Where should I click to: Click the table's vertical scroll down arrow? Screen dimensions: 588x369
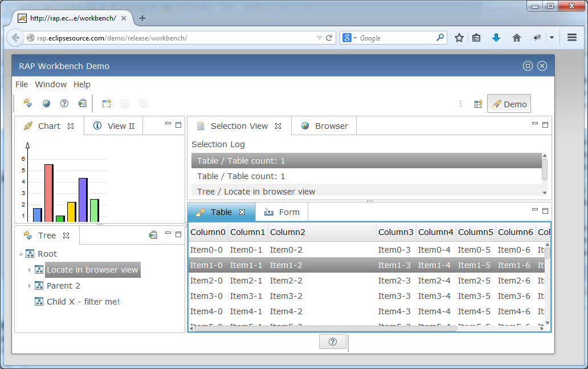tap(548, 323)
